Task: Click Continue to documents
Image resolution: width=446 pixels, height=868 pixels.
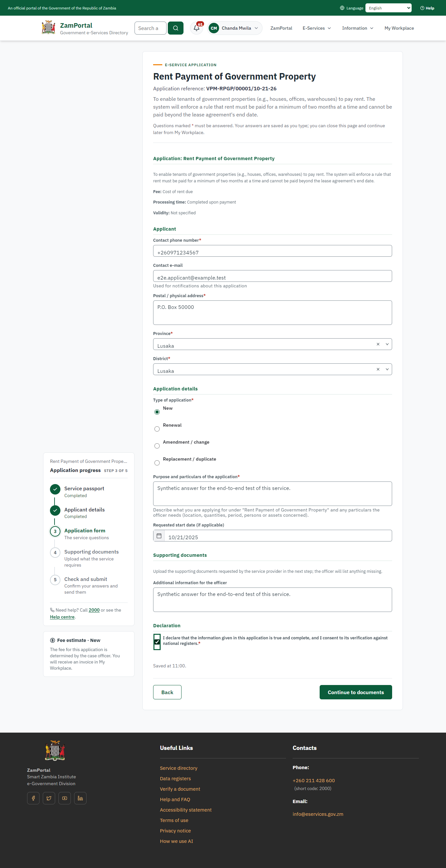Action: [356, 692]
